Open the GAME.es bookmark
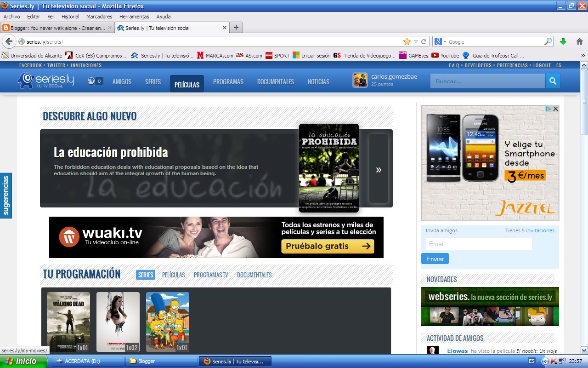588x368 pixels. [413, 55]
